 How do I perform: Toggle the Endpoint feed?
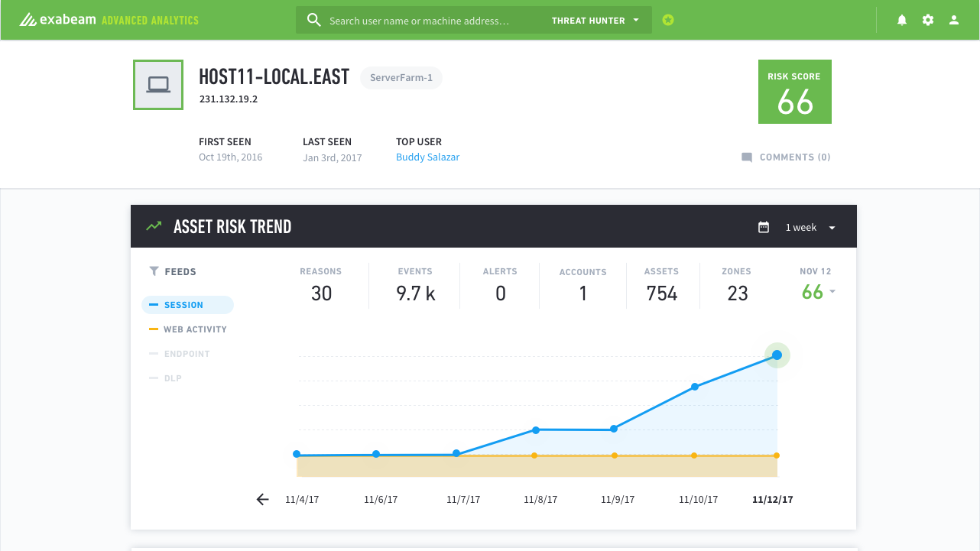tap(179, 354)
